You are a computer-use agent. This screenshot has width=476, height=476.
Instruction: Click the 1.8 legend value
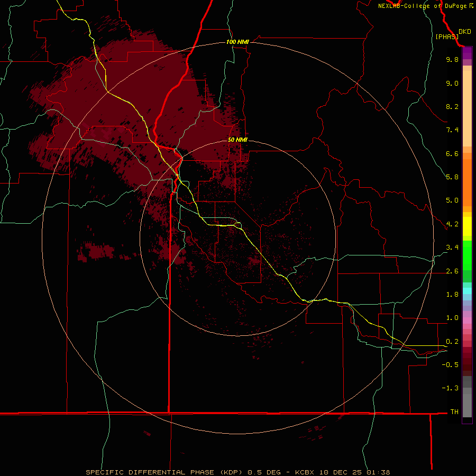tap(452, 295)
